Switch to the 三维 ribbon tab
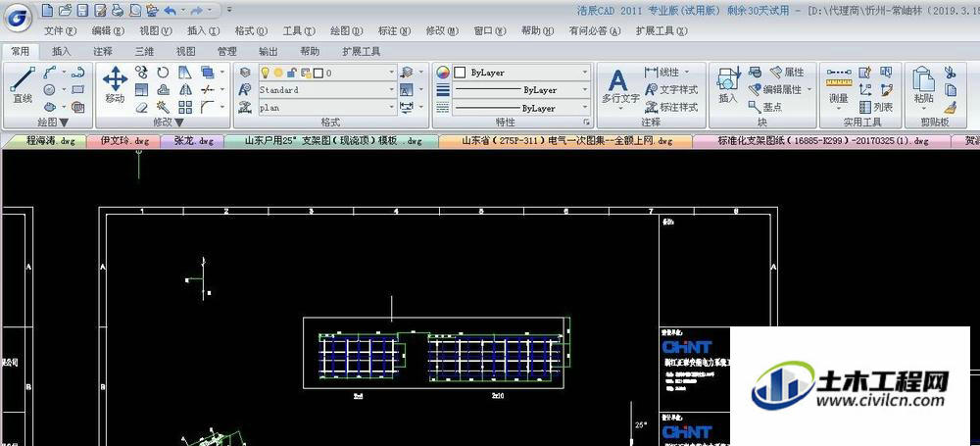This screenshot has height=446, width=980. (x=144, y=51)
